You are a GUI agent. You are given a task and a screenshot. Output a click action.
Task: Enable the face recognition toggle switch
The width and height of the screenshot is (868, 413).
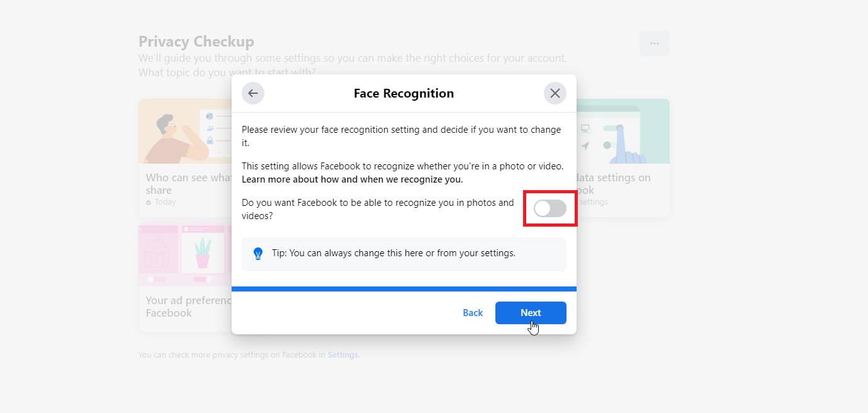pyautogui.click(x=550, y=209)
